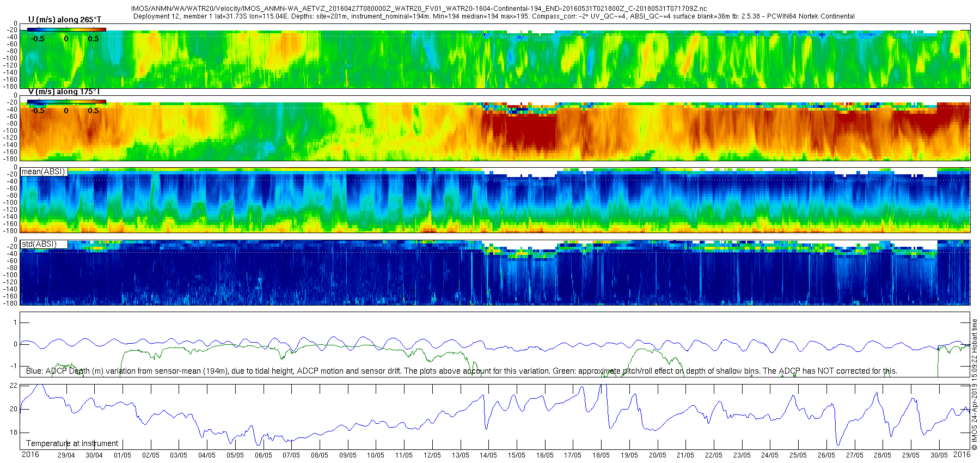980x463 pixels.
Task: Click the '03/05' date tick label
Action: (x=179, y=455)
